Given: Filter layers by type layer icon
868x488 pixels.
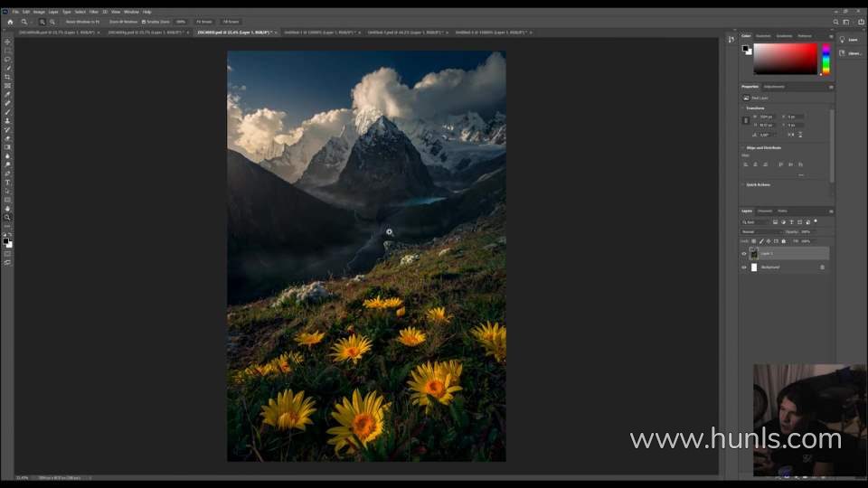Looking at the screenshot, I should [791, 222].
